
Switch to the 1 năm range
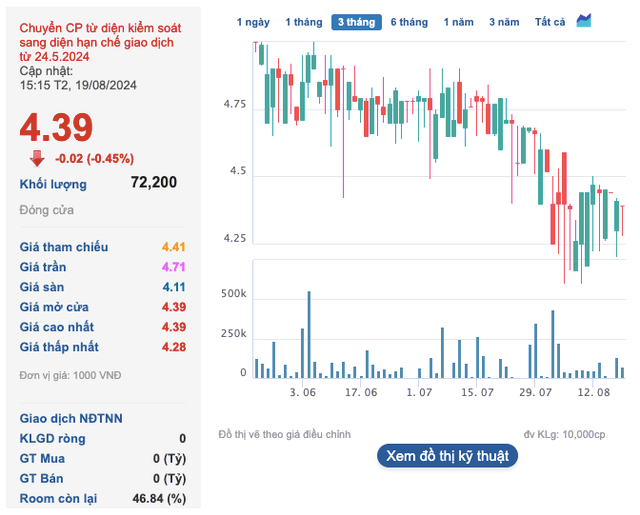pyautogui.click(x=459, y=22)
